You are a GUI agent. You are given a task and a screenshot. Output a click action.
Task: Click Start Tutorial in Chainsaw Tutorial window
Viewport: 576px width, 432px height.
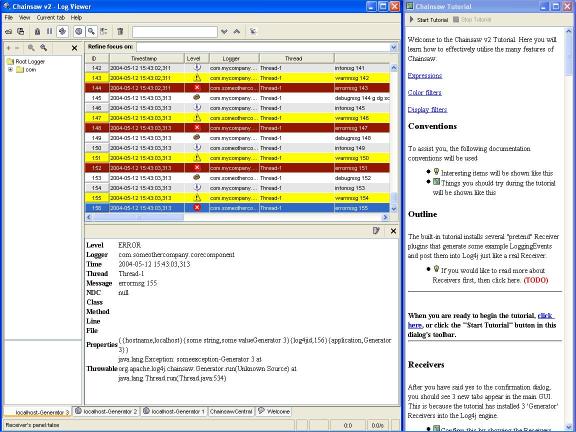pyautogui.click(x=429, y=20)
